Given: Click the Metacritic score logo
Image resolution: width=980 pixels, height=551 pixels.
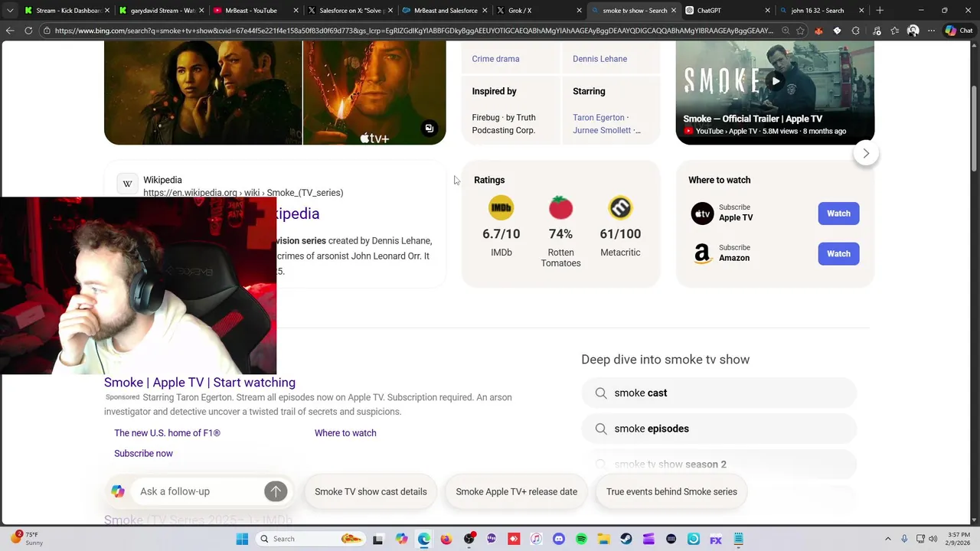Looking at the screenshot, I should (x=620, y=207).
